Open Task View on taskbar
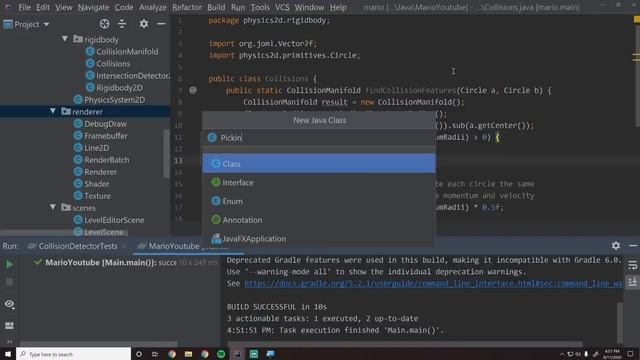640x360 pixels. (155, 354)
